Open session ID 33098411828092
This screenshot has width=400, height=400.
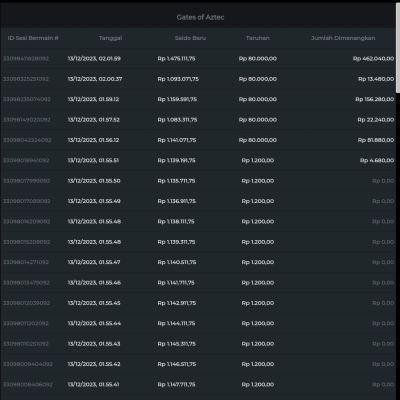point(26,59)
